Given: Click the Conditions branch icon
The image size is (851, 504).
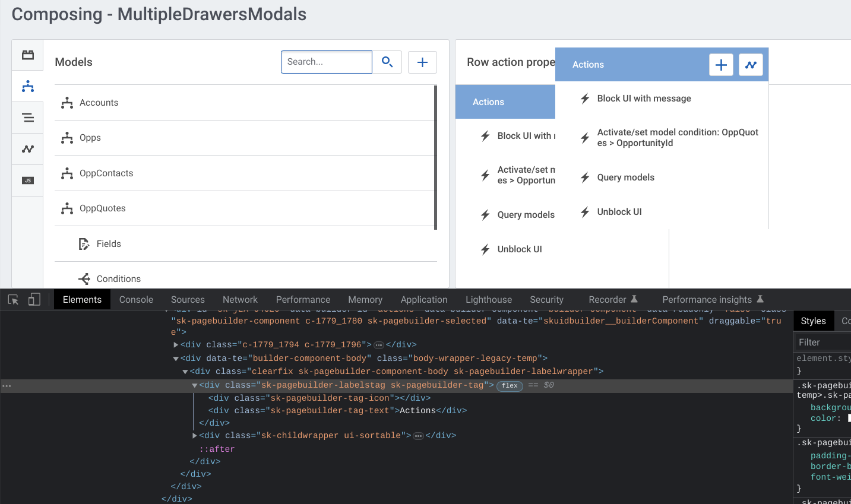Looking at the screenshot, I should (84, 279).
